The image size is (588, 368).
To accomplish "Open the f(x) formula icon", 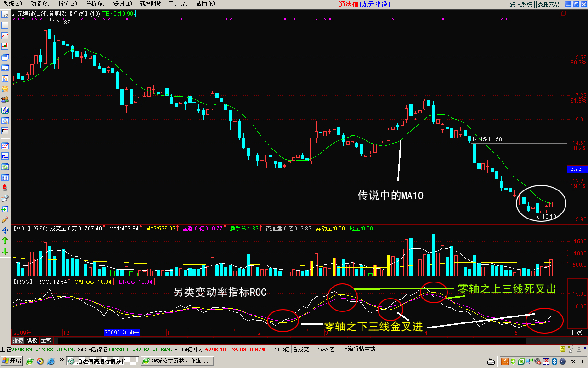I will pos(5,110).
